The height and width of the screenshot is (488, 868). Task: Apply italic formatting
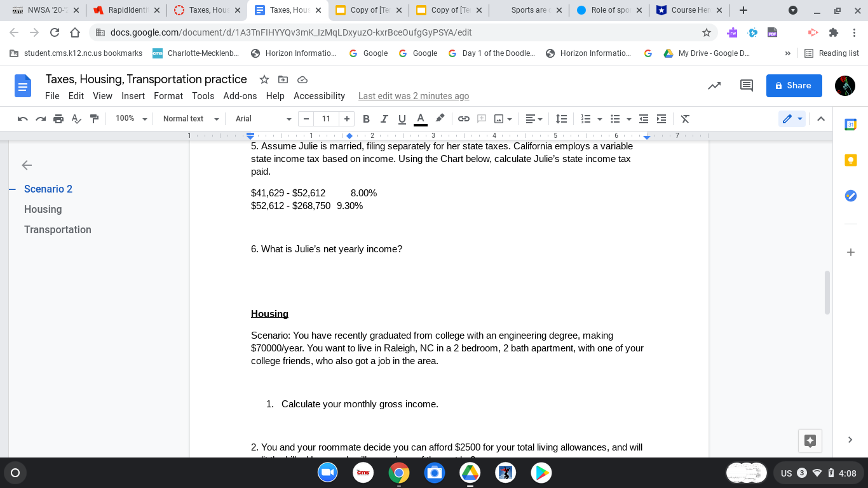click(384, 119)
